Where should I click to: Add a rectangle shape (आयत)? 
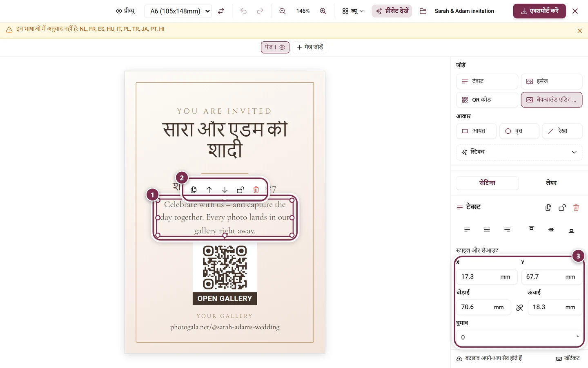[x=476, y=131]
